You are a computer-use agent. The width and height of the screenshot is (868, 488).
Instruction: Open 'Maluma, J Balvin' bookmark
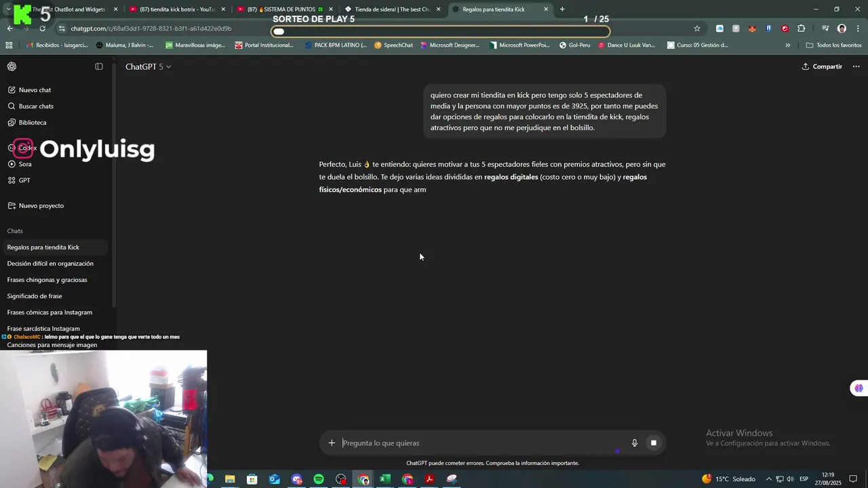(125, 45)
